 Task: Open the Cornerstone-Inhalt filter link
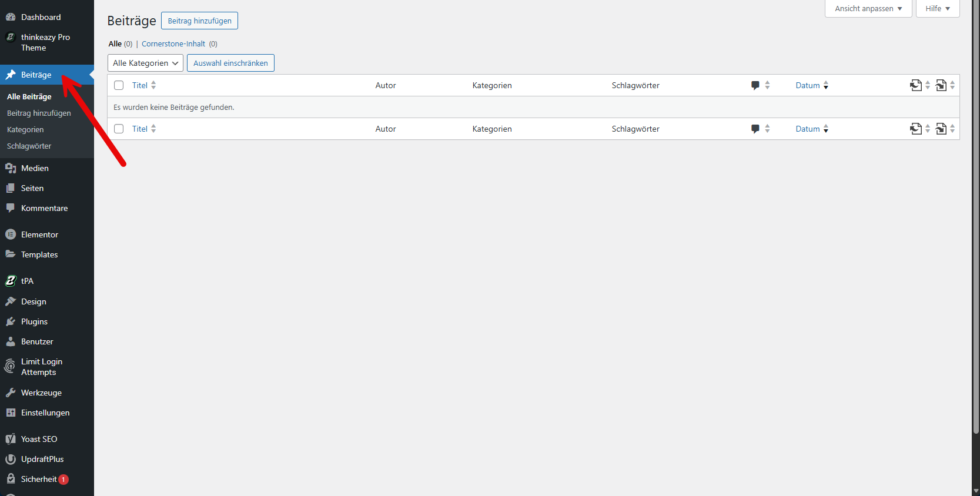pos(173,43)
